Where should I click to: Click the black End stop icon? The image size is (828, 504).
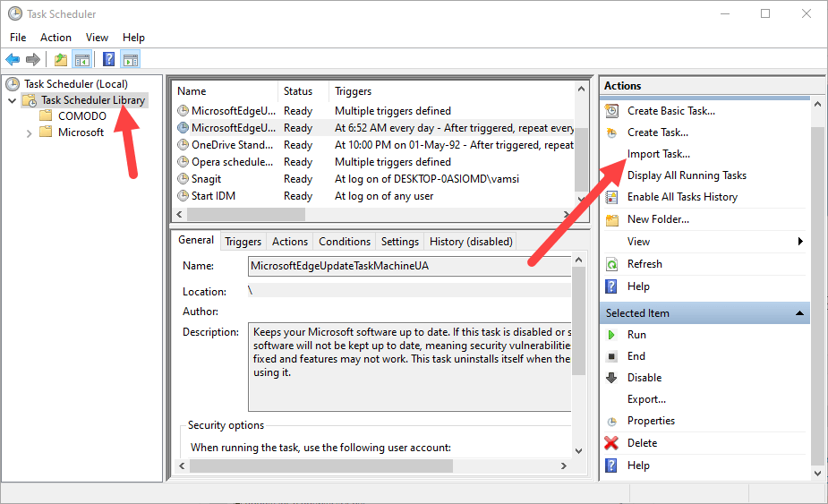[x=611, y=356]
